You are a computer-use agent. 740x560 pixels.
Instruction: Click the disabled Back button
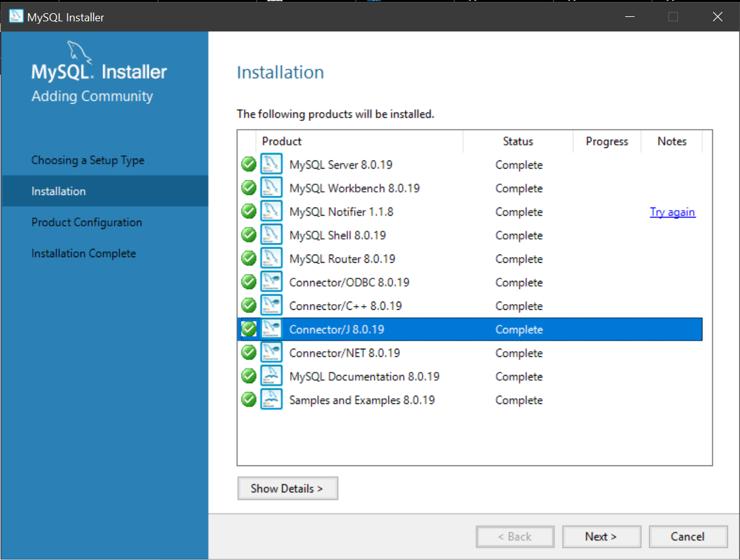[x=515, y=536]
